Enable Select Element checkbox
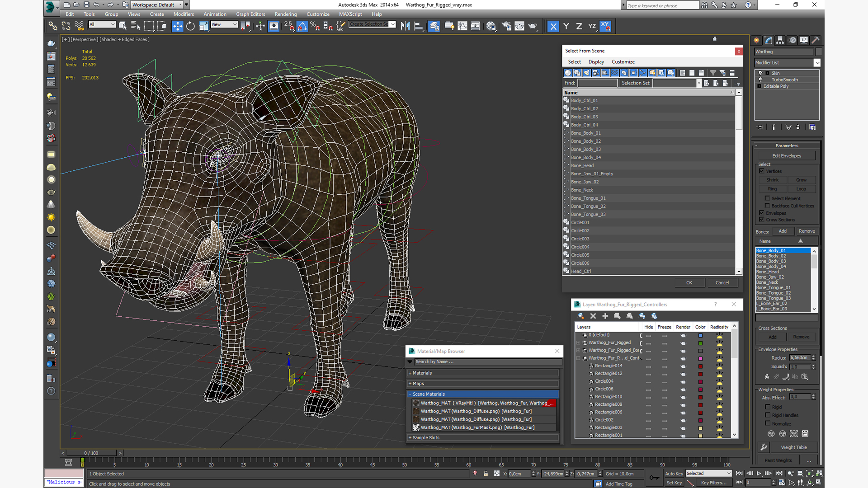 coord(767,198)
